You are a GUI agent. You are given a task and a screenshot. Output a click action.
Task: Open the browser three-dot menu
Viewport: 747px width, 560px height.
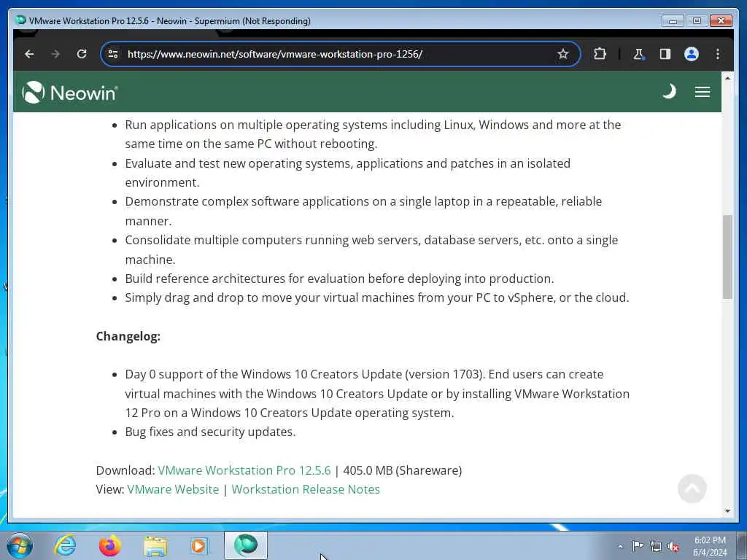click(718, 54)
